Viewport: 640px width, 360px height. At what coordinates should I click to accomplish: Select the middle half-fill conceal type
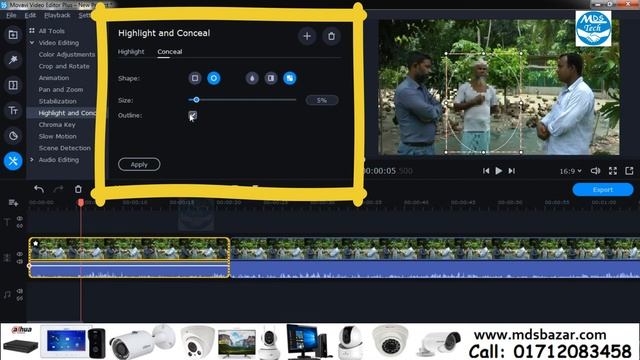(271, 78)
